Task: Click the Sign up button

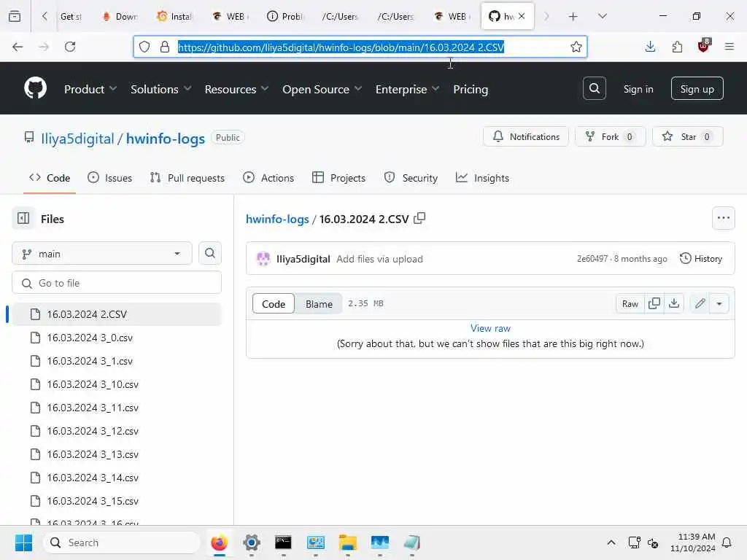Action: (x=697, y=88)
